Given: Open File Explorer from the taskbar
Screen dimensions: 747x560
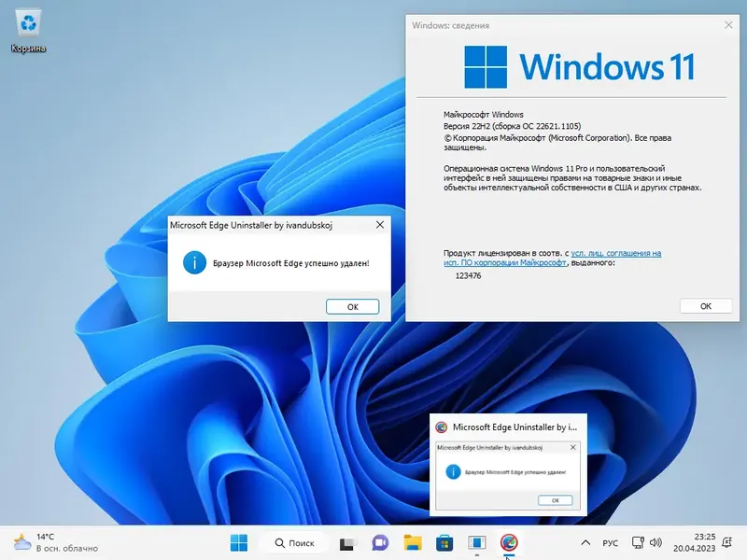Looking at the screenshot, I should click(412, 542).
